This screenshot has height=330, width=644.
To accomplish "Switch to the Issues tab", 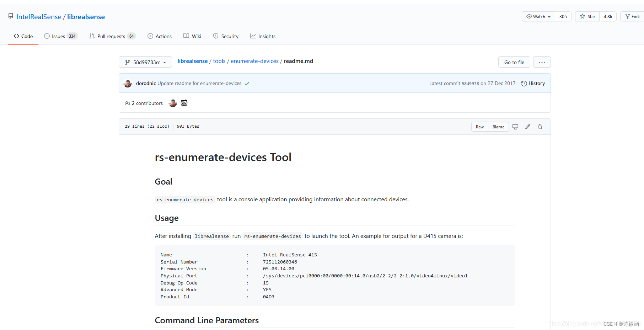I will 58,36.
